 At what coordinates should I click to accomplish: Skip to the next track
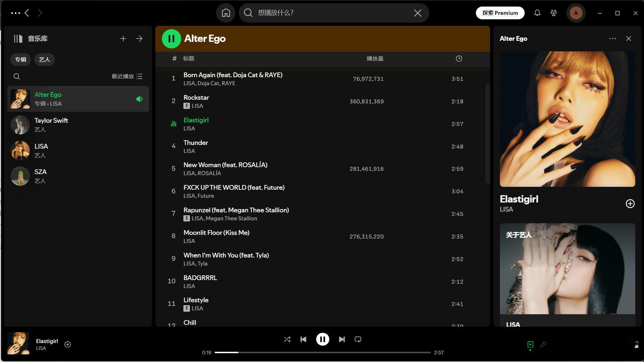tap(342, 339)
